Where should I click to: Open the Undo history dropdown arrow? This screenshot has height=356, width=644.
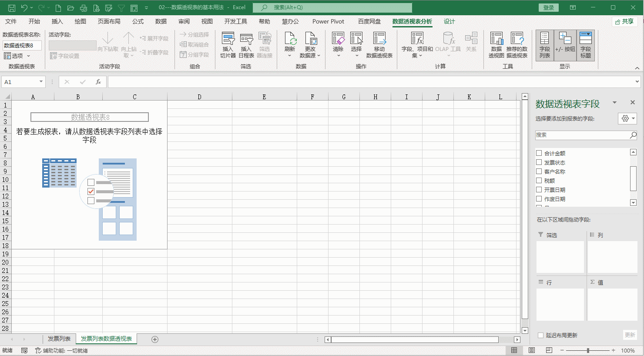coord(32,8)
